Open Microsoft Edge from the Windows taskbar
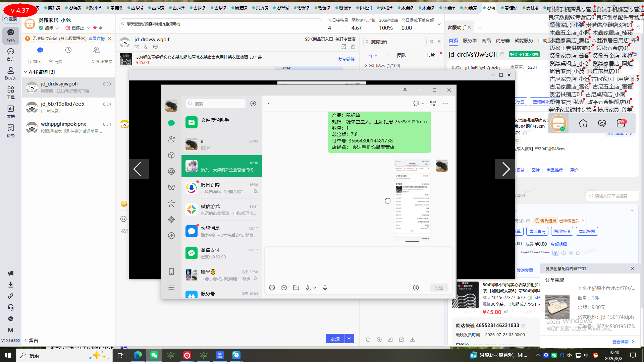Viewport: 644px width, 362px height. pyautogui.click(x=138, y=355)
